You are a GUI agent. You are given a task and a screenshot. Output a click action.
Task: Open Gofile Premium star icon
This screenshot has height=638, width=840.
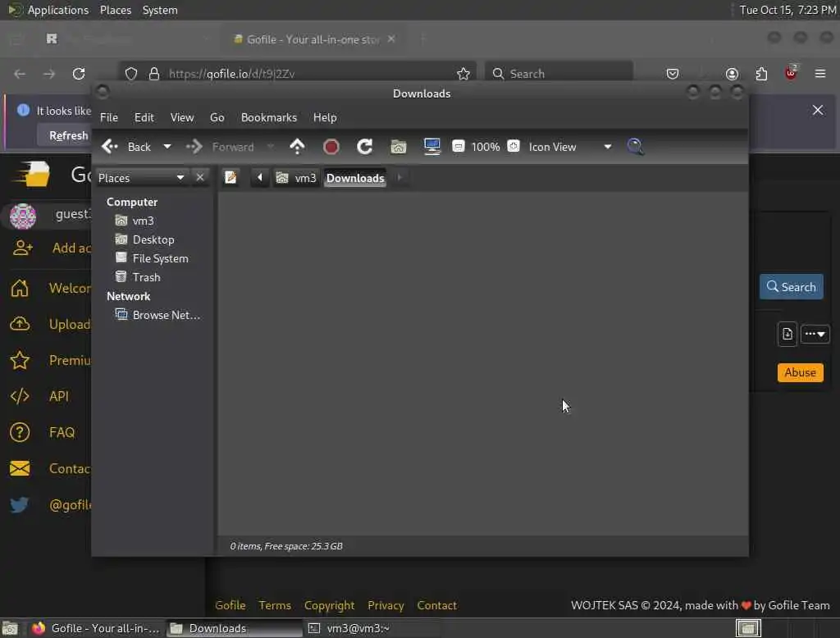(x=20, y=361)
